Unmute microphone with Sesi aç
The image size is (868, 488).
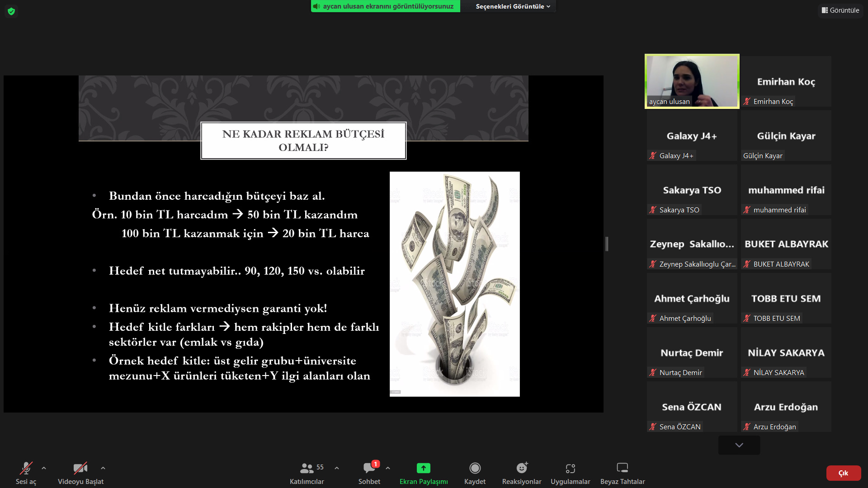26,473
